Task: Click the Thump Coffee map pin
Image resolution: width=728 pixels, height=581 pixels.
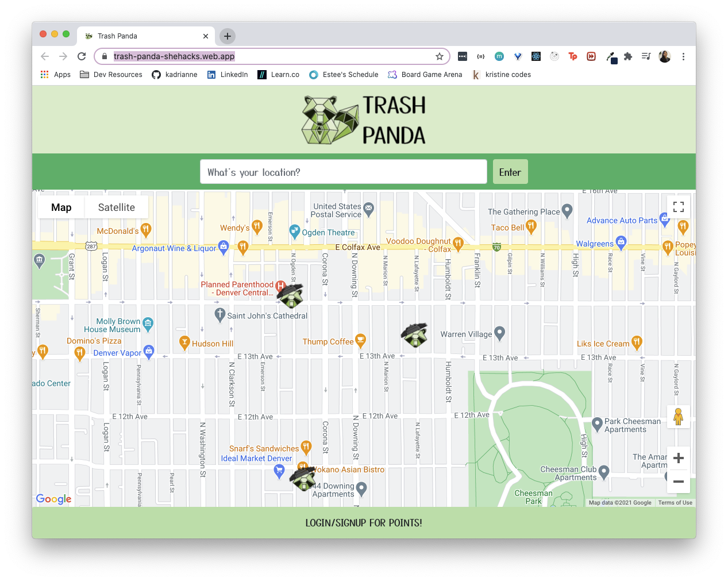Action: click(360, 341)
